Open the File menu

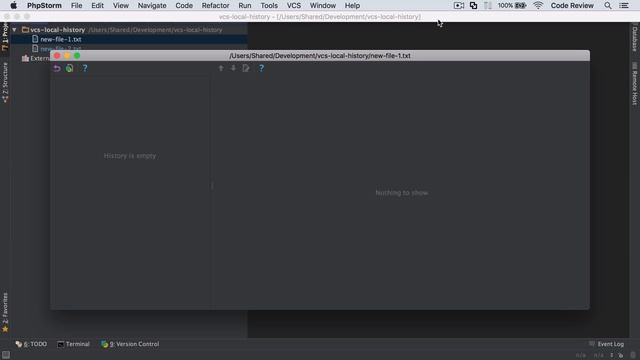pos(76,6)
